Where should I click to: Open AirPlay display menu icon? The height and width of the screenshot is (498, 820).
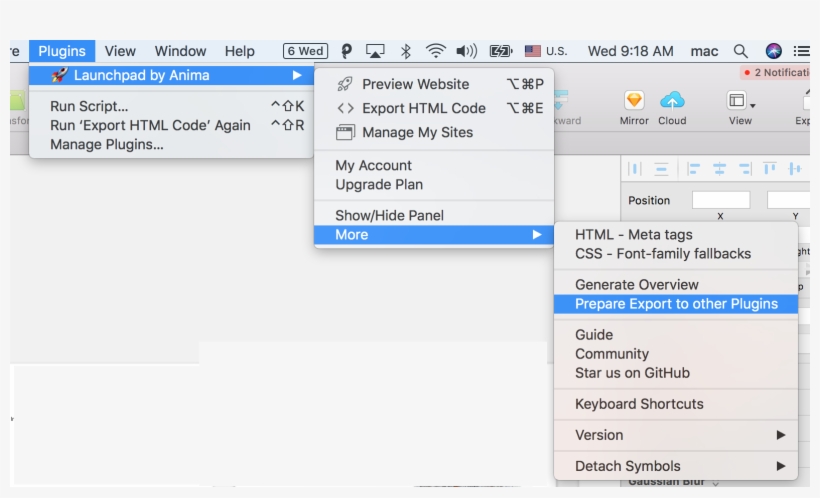point(375,51)
